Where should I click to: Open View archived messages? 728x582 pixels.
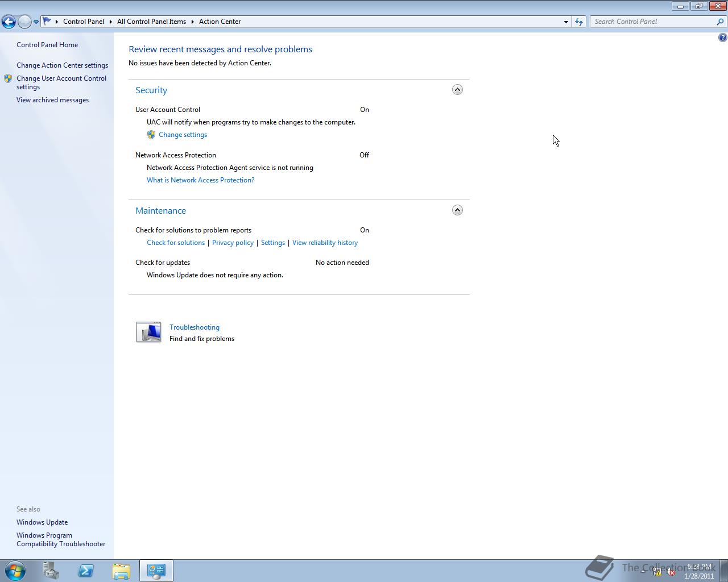click(52, 100)
